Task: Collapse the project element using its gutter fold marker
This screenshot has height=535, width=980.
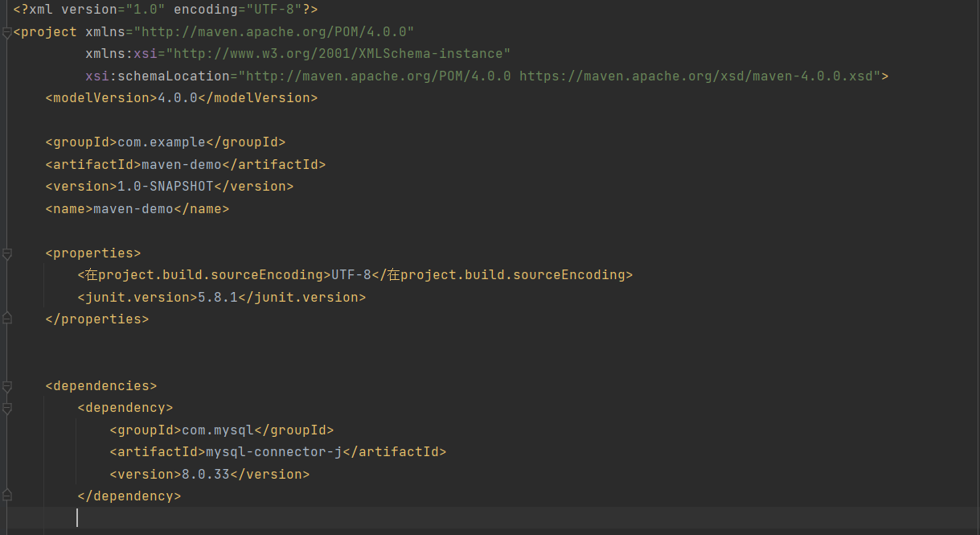Action: [x=7, y=32]
